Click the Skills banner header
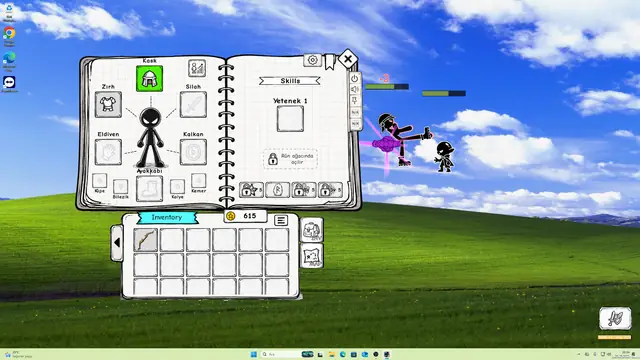 click(x=290, y=81)
